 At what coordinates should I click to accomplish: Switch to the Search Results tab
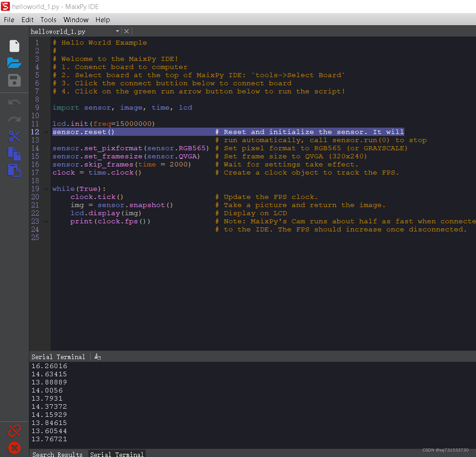pos(57,454)
